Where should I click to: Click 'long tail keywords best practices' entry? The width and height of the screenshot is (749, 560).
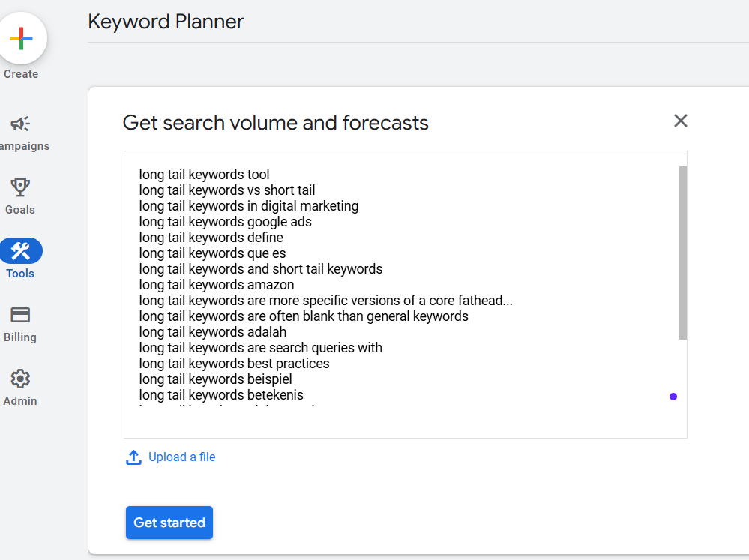tap(234, 364)
